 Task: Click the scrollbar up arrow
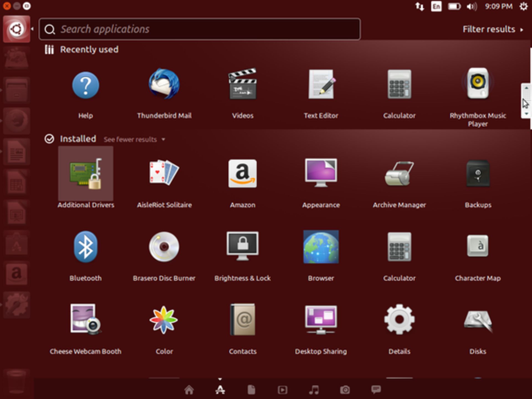point(526,88)
